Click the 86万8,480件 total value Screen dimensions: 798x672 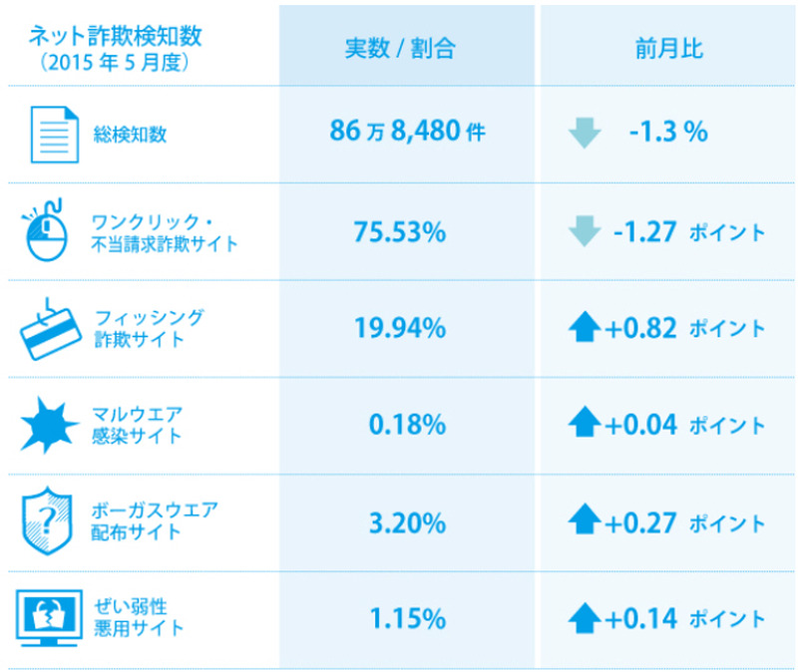(407, 133)
